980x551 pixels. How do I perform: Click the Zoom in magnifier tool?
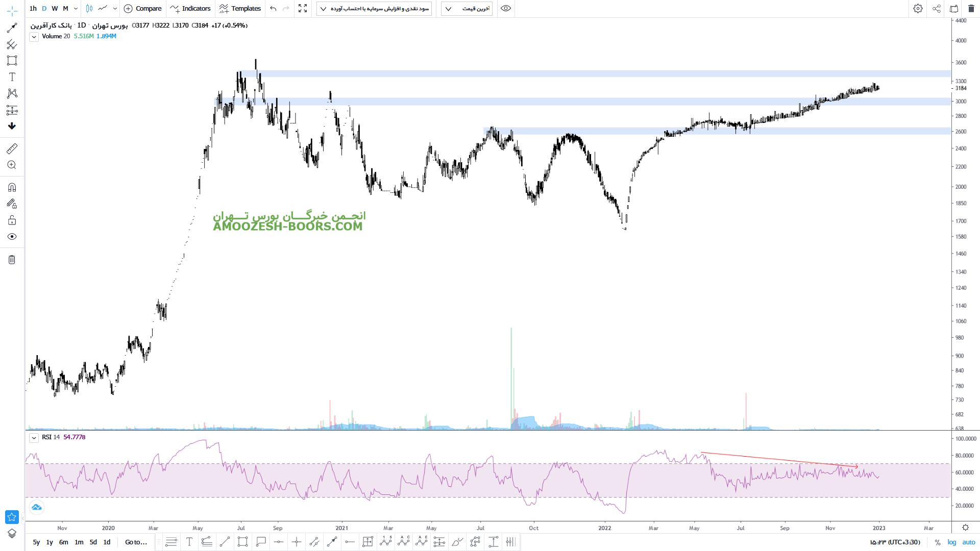(12, 165)
